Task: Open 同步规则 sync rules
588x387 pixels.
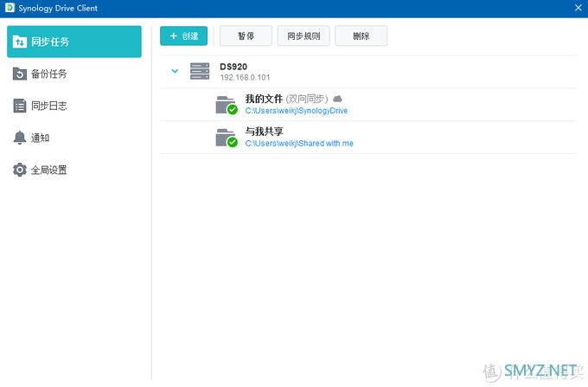Action: [304, 35]
